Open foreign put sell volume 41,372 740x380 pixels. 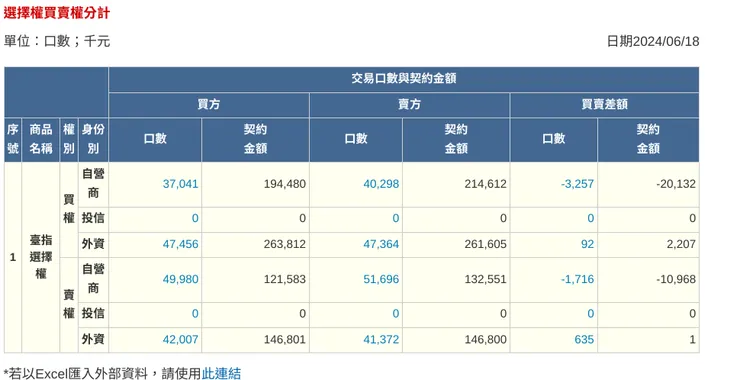[381, 339]
